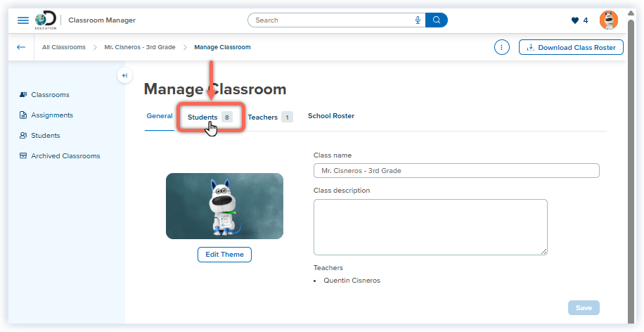The image size is (644, 332).
Task: Collapse the left sidebar panel
Action: tap(125, 75)
